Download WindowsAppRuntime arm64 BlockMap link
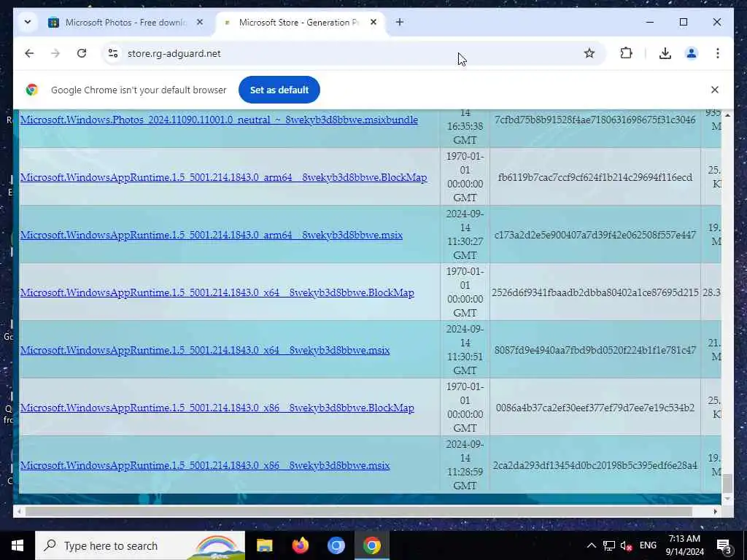Image resolution: width=747 pixels, height=560 pixels. click(223, 177)
